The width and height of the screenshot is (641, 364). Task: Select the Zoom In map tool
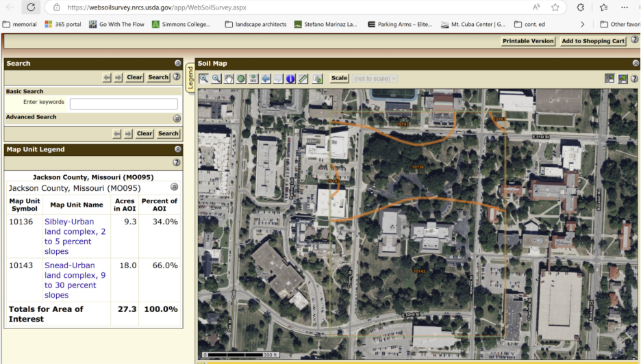(204, 79)
